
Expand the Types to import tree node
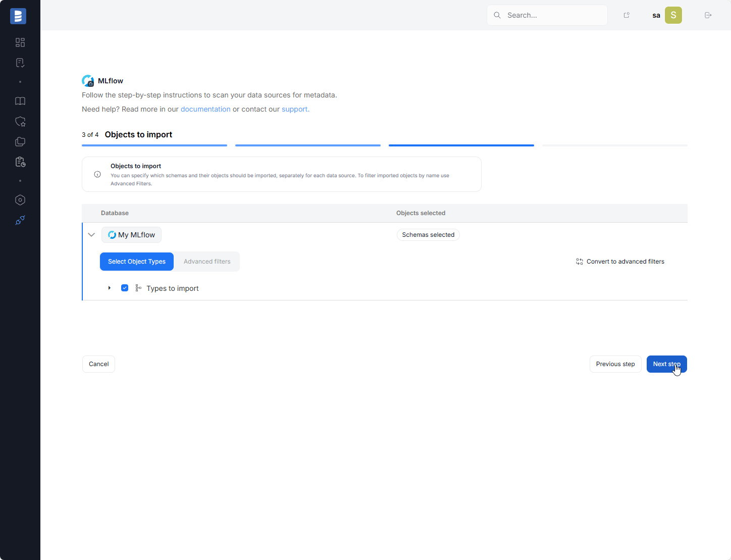click(x=110, y=288)
